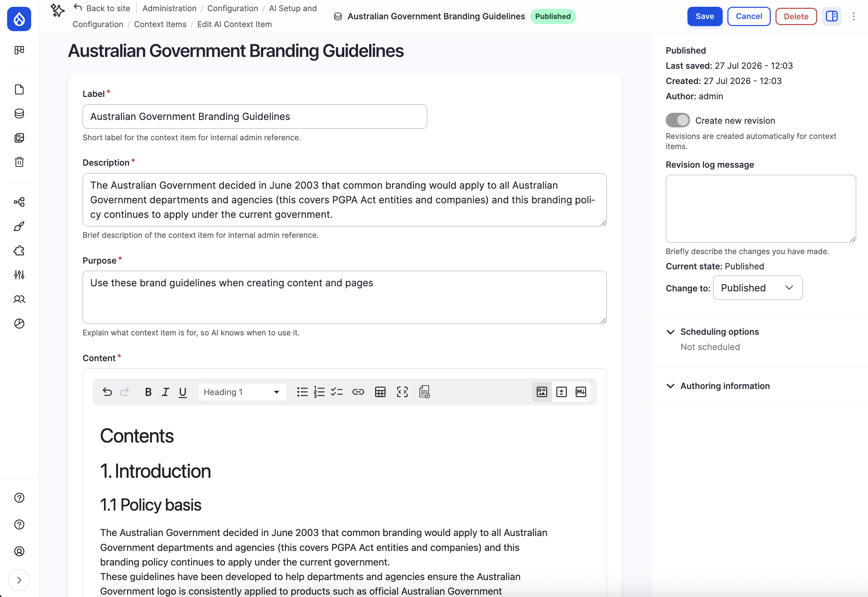
Task: Open the Change to Published dropdown
Action: (757, 288)
